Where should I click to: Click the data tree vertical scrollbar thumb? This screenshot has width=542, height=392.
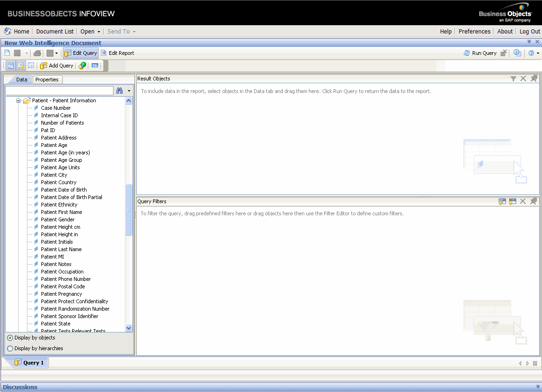click(128, 210)
